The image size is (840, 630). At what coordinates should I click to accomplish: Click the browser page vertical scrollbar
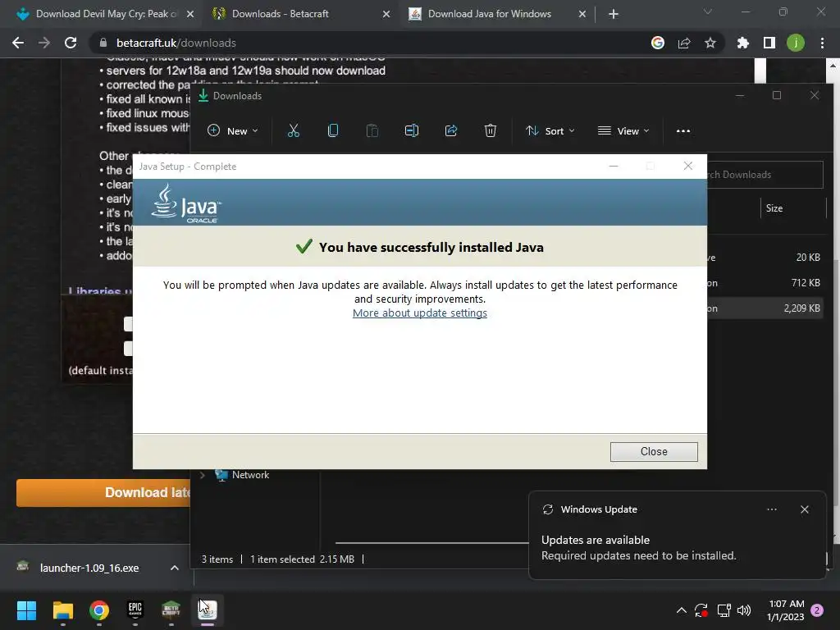832,300
